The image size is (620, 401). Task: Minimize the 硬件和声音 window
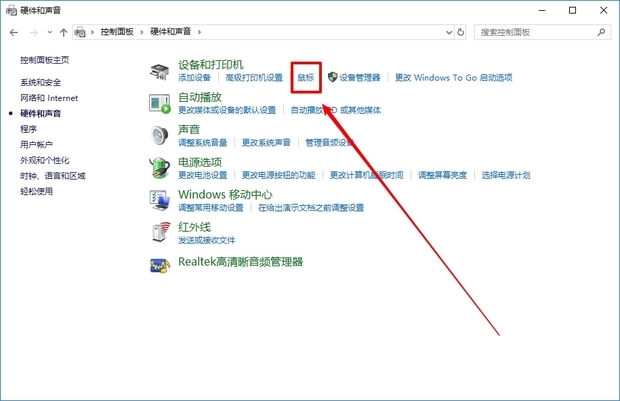click(x=542, y=10)
